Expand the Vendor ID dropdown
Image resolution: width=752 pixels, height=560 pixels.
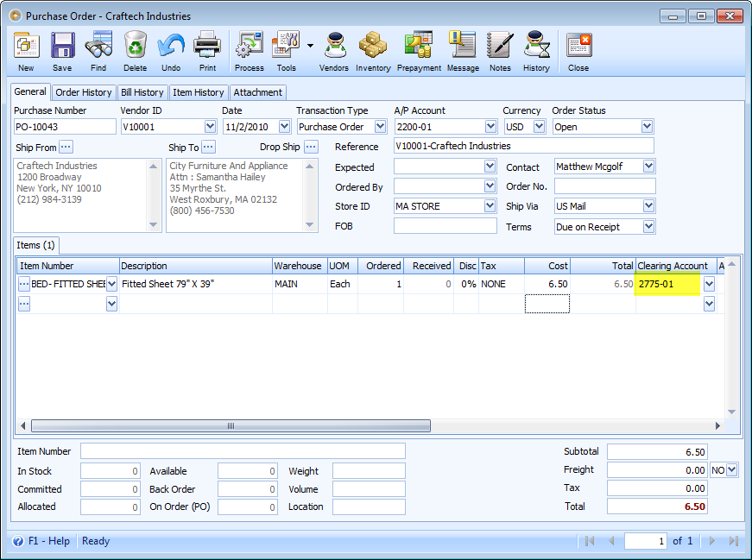coord(210,127)
